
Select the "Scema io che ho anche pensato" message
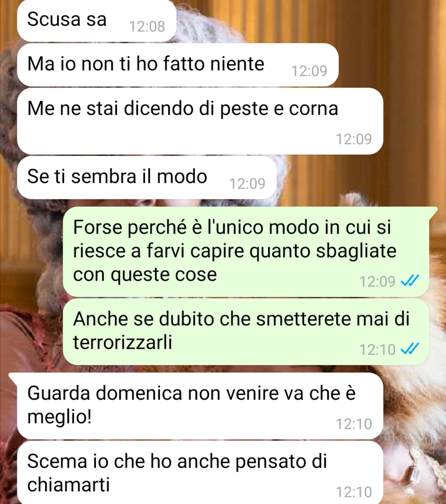[200, 472]
